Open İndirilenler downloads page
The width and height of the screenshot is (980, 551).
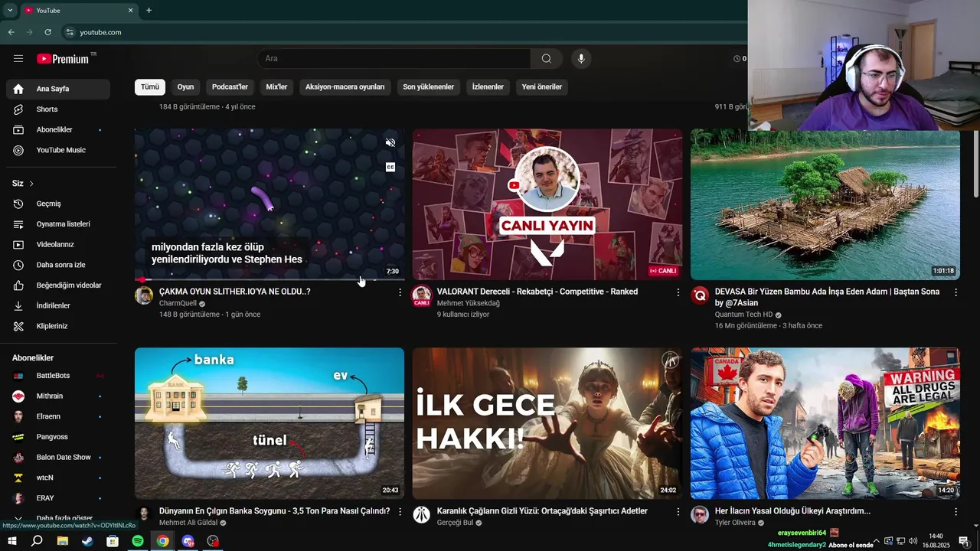[x=58, y=306]
